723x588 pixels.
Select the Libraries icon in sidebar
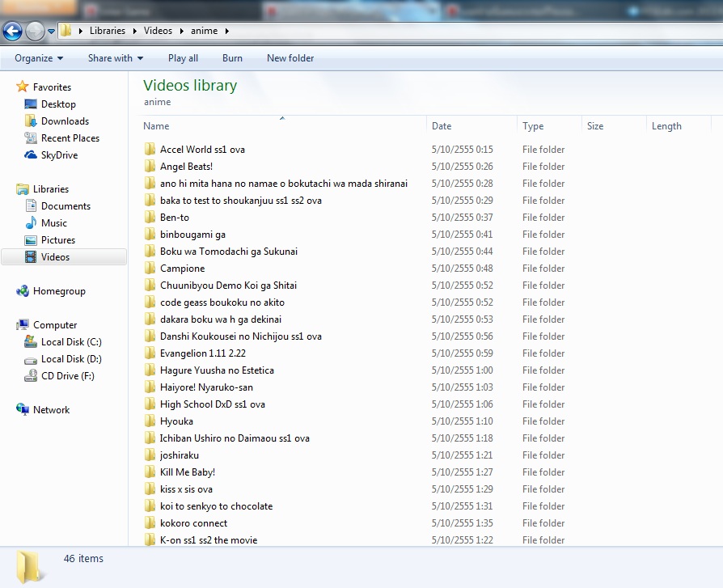coord(23,189)
